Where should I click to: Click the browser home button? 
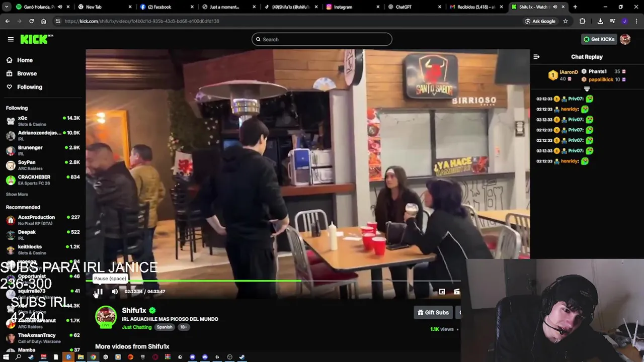click(44, 21)
